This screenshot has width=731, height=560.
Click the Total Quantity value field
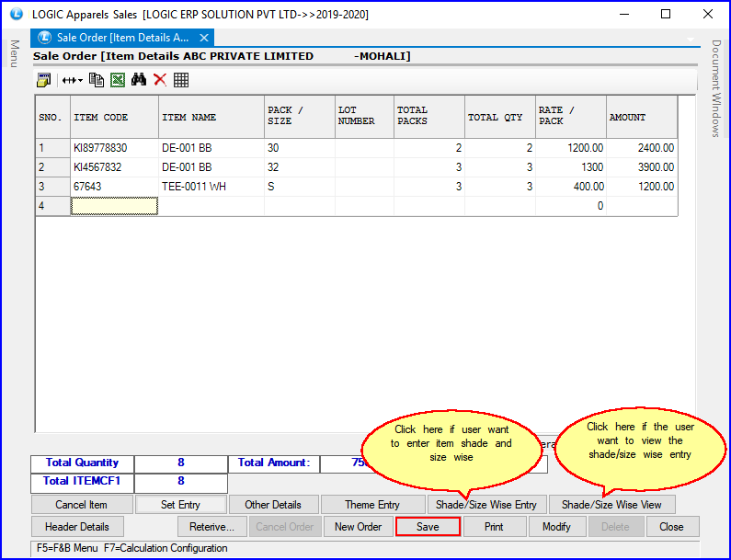[181, 463]
